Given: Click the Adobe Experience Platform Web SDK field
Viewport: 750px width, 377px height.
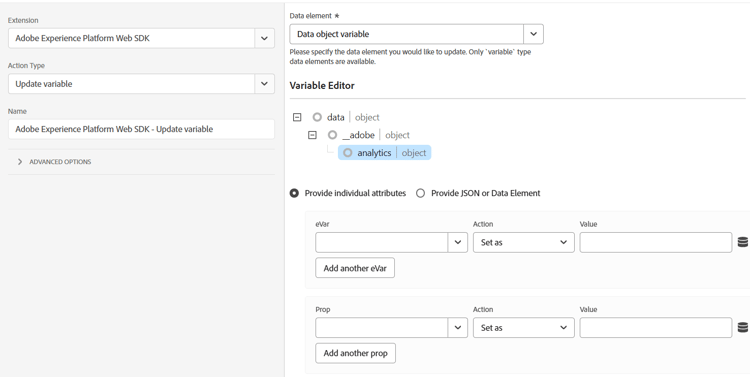Looking at the screenshot, I should point(132,38).
